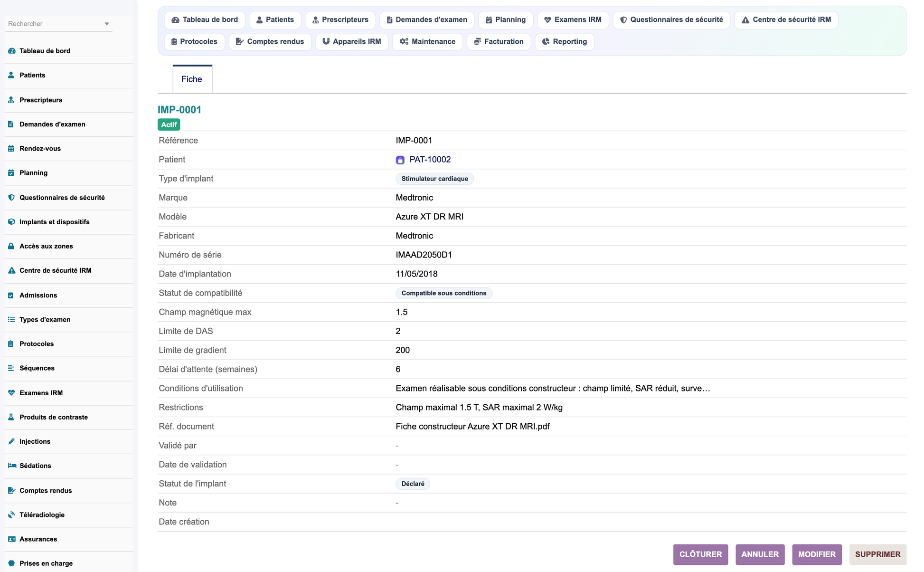The height and width of the screenshot is (572, 924).
Task: Click the Injections syringe icon in sidebar
Action: click(x=11, y=441)
